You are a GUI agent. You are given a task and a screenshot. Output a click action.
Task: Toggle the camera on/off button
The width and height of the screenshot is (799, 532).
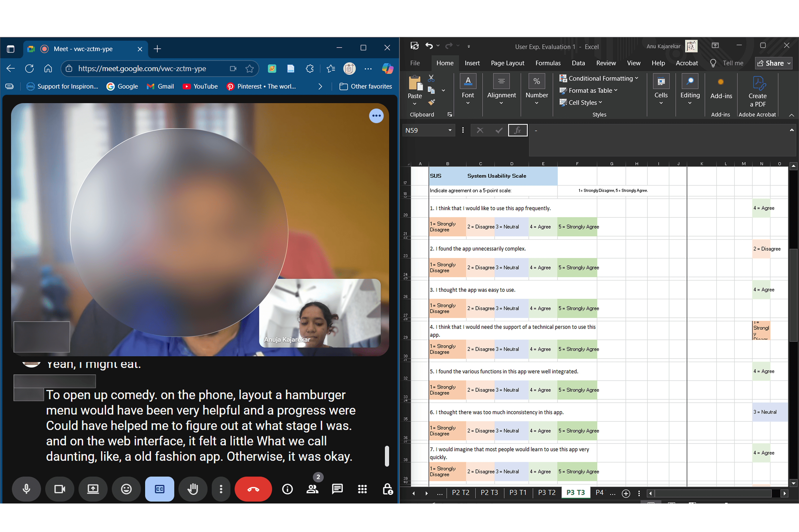[60, 489]
